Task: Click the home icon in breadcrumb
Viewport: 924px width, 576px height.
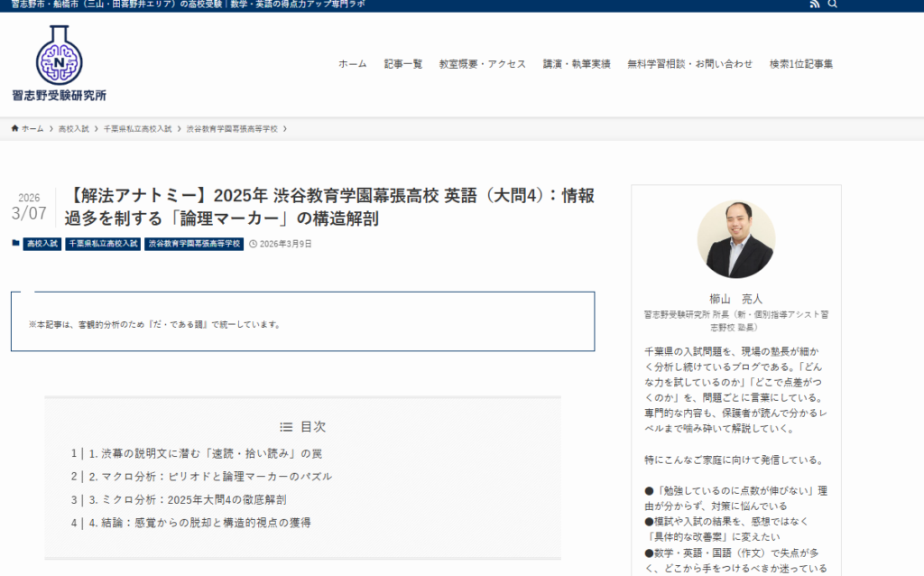Action: pos(15,129)
